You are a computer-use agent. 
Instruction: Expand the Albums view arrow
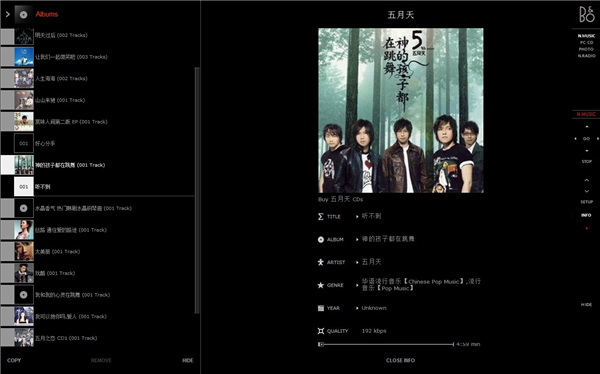click(7, 14)
